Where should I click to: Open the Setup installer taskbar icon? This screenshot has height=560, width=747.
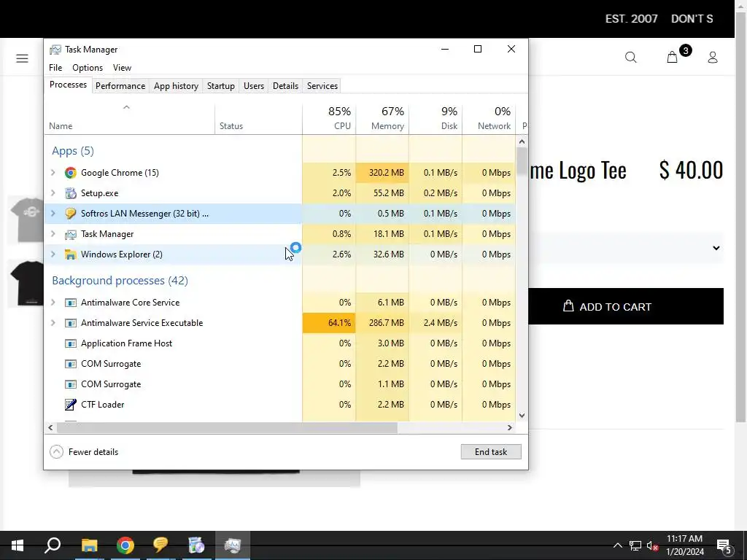pyautogui.click(x=196, y=545)
